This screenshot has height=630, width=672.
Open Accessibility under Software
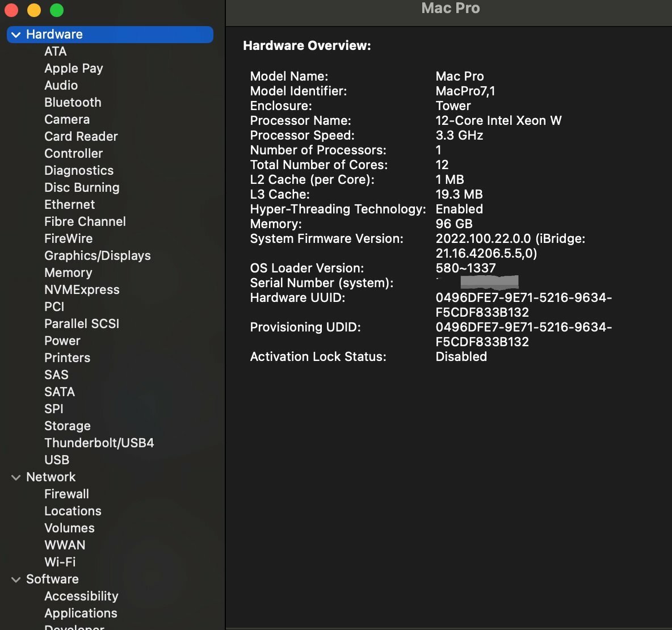point(81,596)
